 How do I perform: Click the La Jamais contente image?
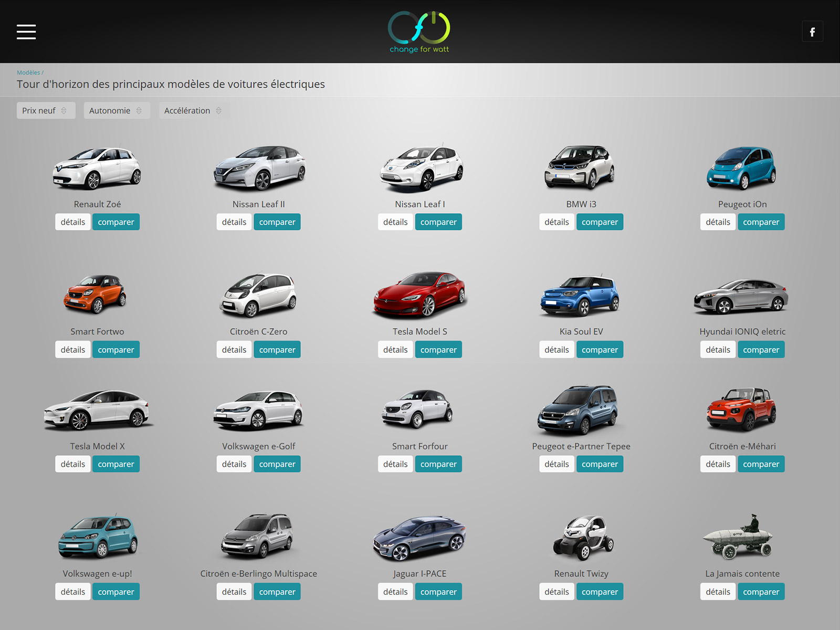[738, 537]
